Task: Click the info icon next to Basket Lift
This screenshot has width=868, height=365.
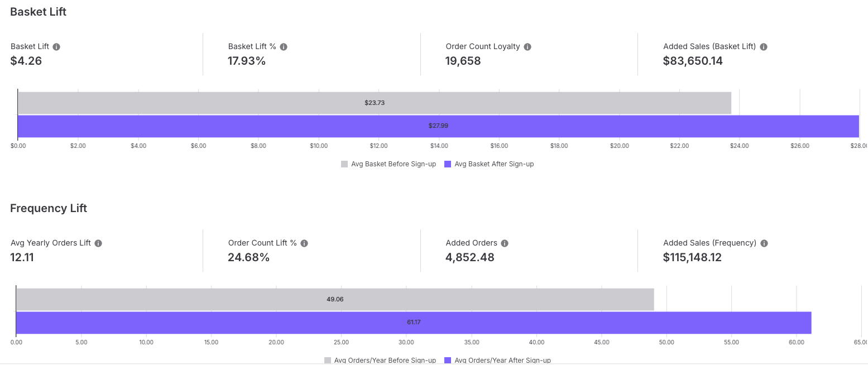Action: click(x=56, y=47)
